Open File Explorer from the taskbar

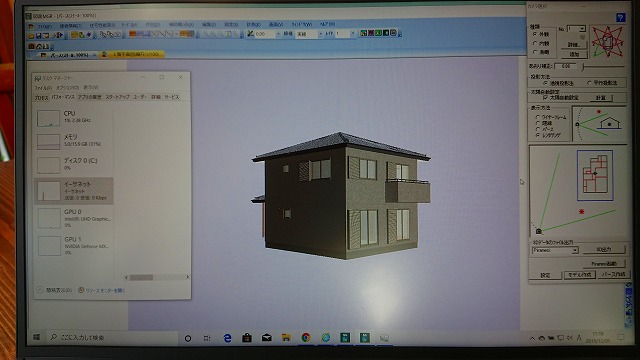pos(286,338)
